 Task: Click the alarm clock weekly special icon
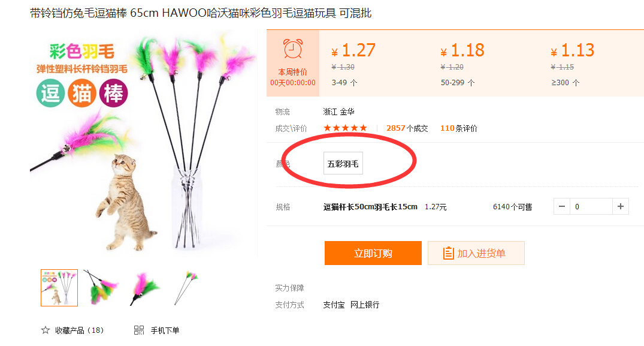point(293,49)
